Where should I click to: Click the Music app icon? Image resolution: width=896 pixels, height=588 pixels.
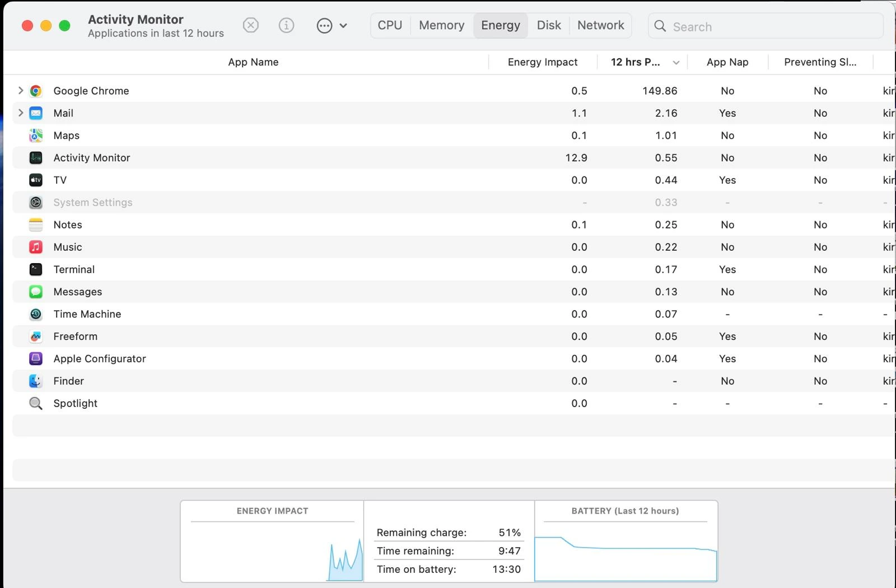click(x=36, y=247)
